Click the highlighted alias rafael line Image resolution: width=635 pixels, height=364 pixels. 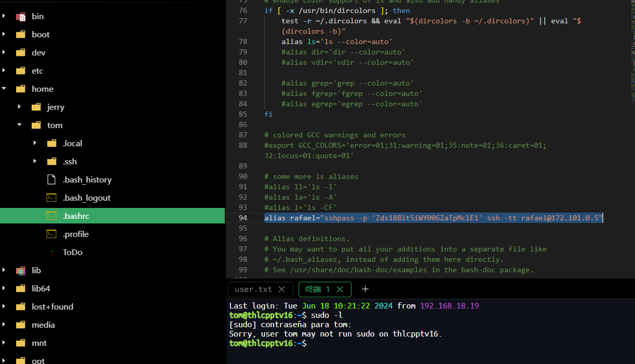pos(433,218)
